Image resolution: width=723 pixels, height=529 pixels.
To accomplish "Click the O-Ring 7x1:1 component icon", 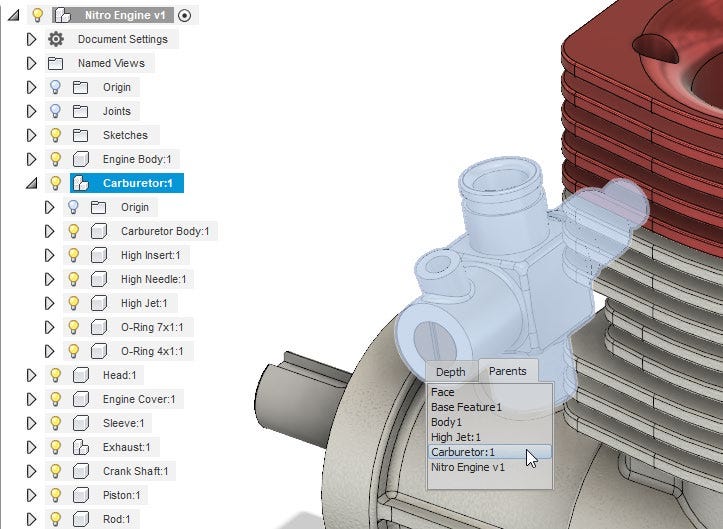I will pos(99,327).
